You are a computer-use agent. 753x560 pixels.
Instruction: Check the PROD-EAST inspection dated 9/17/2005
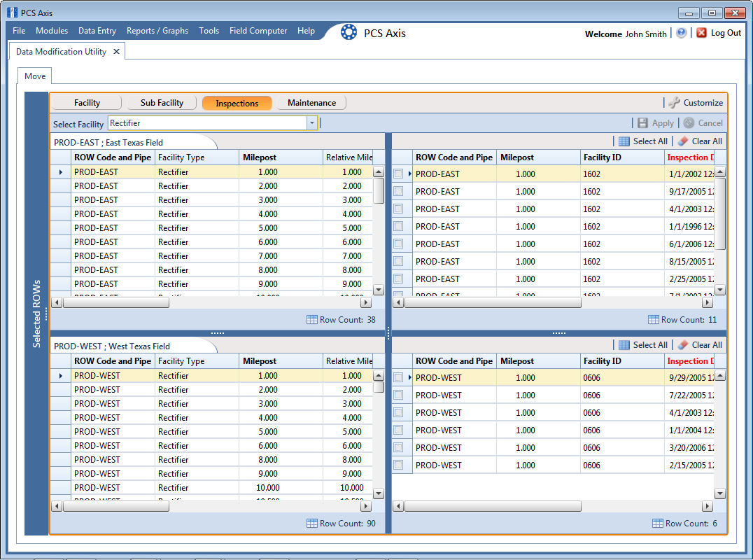(x=398, y=191)
